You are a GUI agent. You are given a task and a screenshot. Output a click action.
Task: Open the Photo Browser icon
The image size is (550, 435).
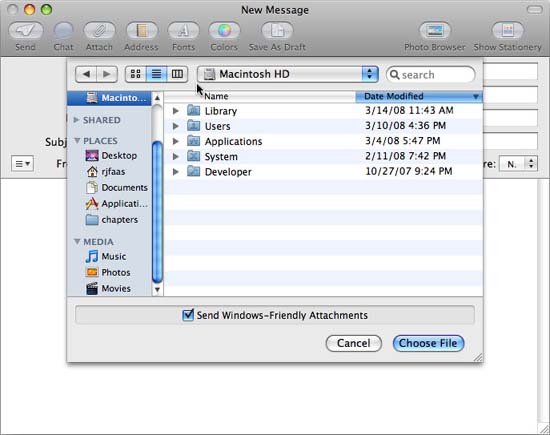[x=435, y=31]
